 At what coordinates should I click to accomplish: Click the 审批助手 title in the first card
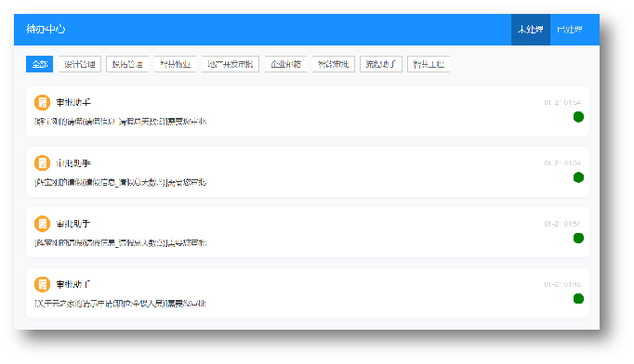[x=73, y=103]
